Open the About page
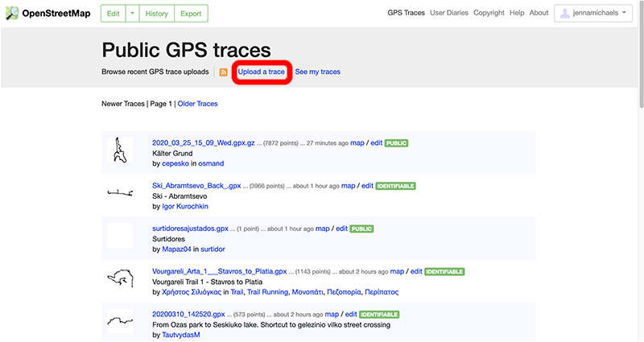This screenshot has width=644, height=342. coord(539,13)
